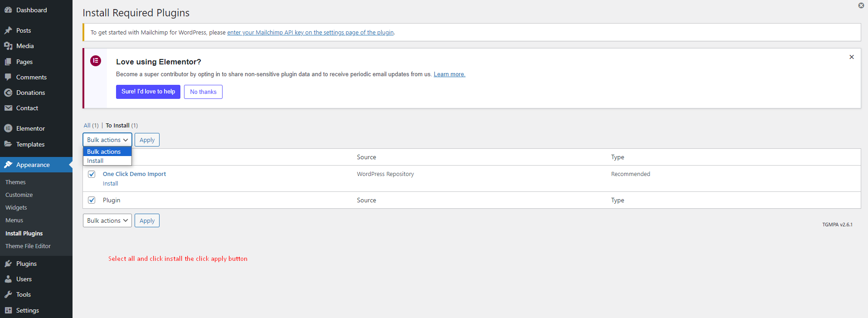
Task: Click the Media icon in sidebar
Action: coord(8,46)
